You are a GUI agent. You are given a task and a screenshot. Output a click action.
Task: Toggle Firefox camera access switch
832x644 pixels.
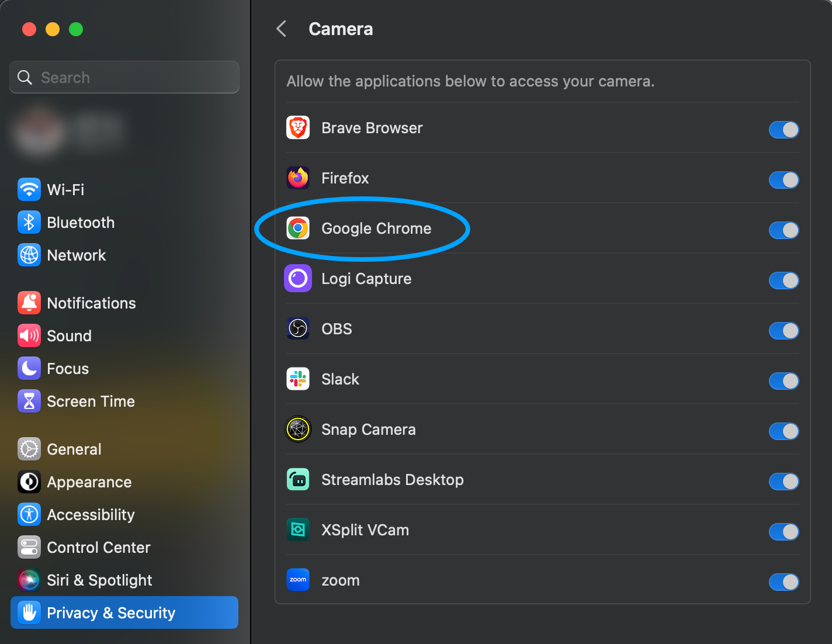point(784,180)
